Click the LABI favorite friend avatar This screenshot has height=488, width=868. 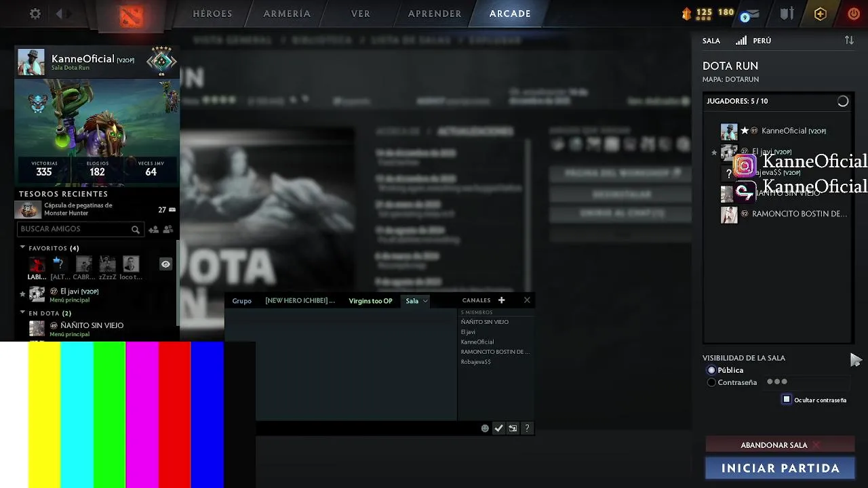(x=37, y=264)
